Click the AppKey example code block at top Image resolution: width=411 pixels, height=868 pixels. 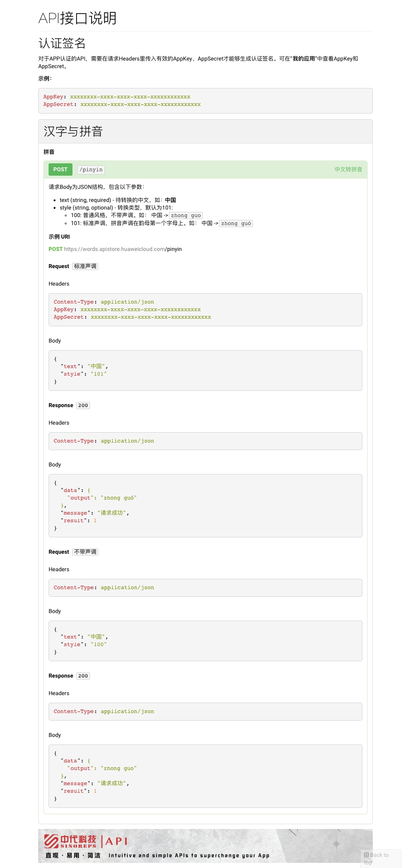pyautogui.click(x=205, y=101)
